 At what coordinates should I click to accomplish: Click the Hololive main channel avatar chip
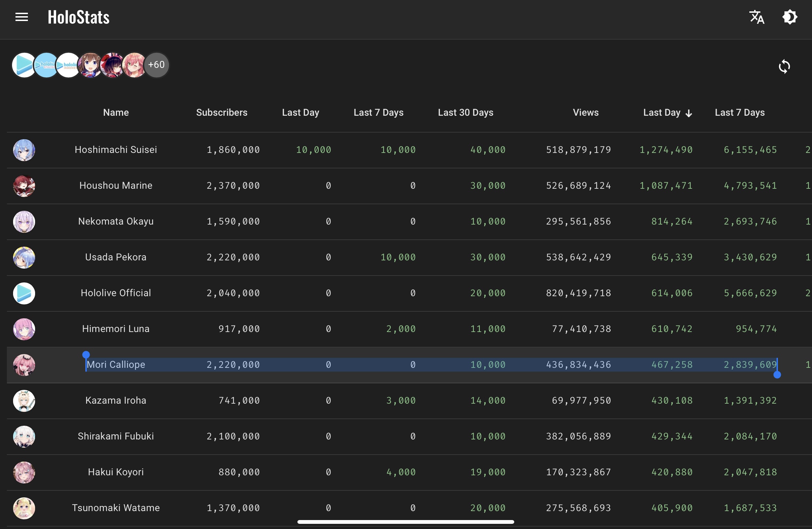click(23, 65)
